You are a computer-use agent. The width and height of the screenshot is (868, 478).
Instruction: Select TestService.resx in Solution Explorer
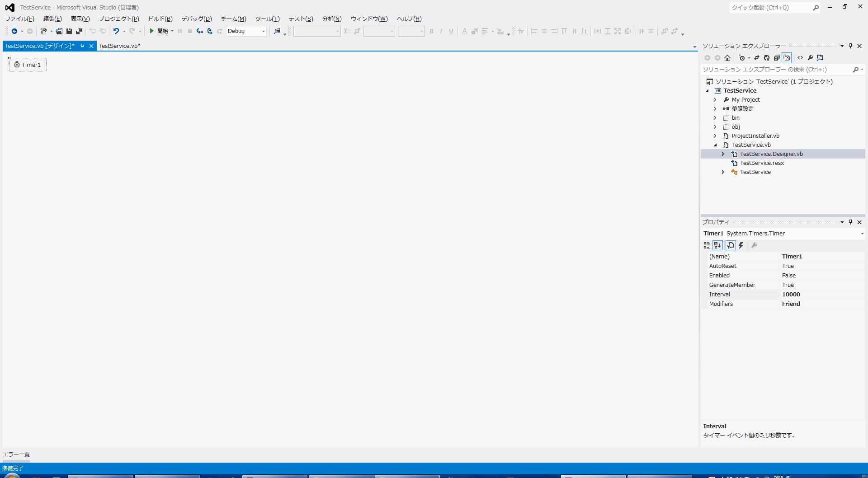pyautogui.click(x=762, y=163)
